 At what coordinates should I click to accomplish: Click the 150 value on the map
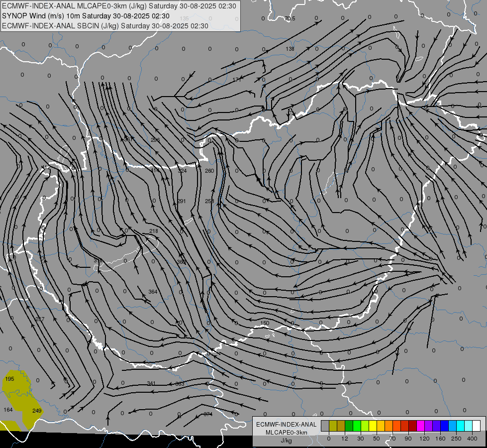click(265, 323)
